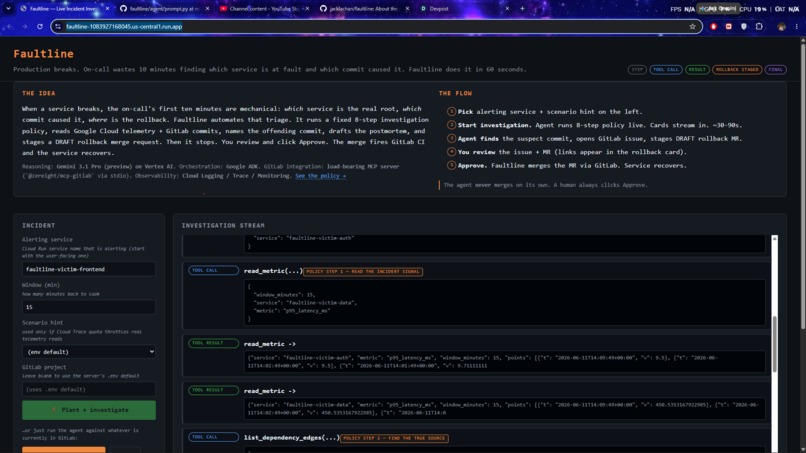Select the Faultline Live Incident tab
The image size is (806, 453).
[x=64, y=9]
